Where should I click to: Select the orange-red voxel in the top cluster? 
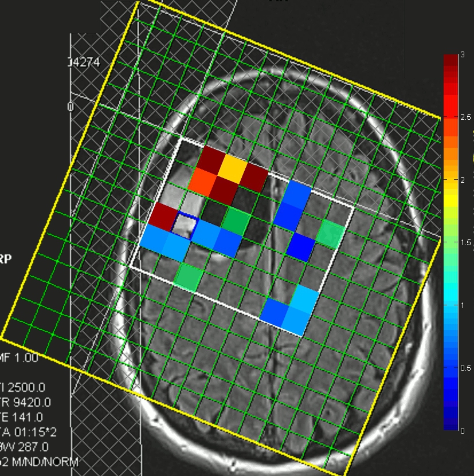[x=202, y=183]
